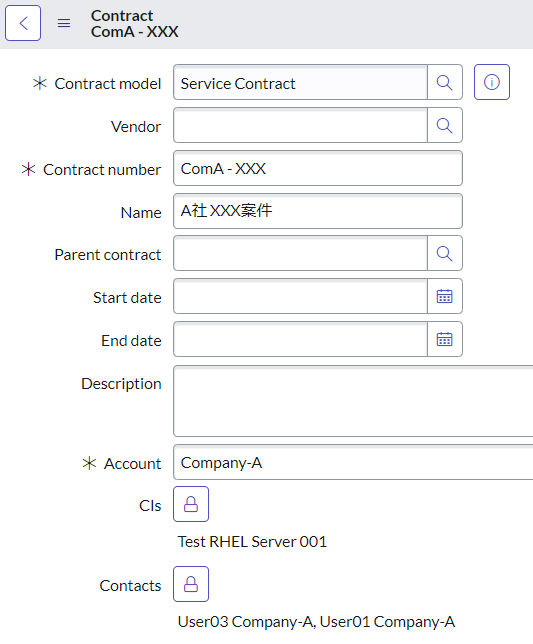Click the Account field Company-A
Viewport: 533px width, 644px height.
tap(353, 462)
